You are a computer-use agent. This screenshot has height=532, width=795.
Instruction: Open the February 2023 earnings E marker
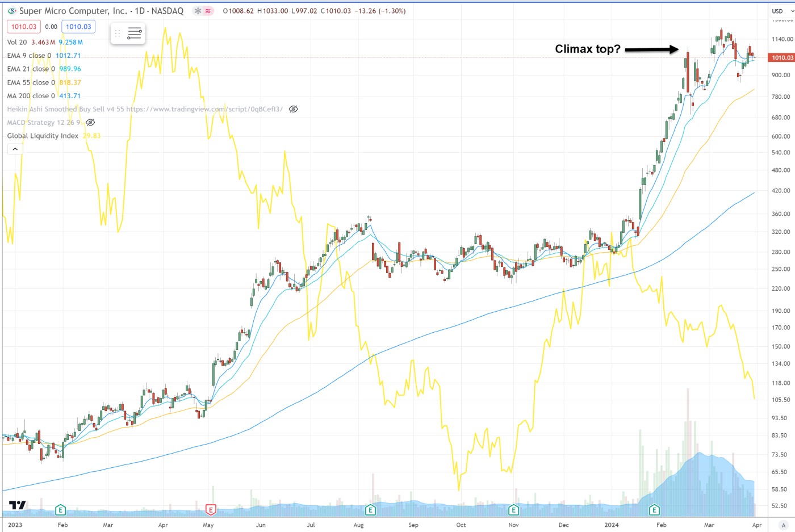tap(60, 510)
